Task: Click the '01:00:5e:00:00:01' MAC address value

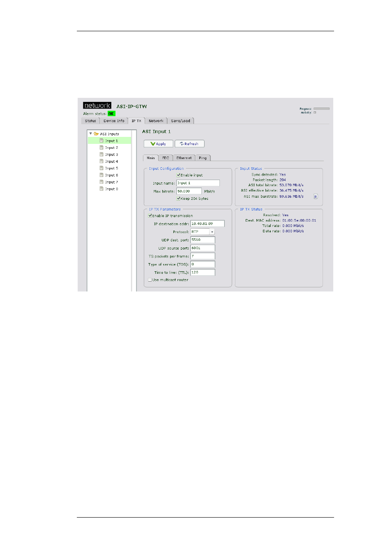Action: [x=299, y=220]
